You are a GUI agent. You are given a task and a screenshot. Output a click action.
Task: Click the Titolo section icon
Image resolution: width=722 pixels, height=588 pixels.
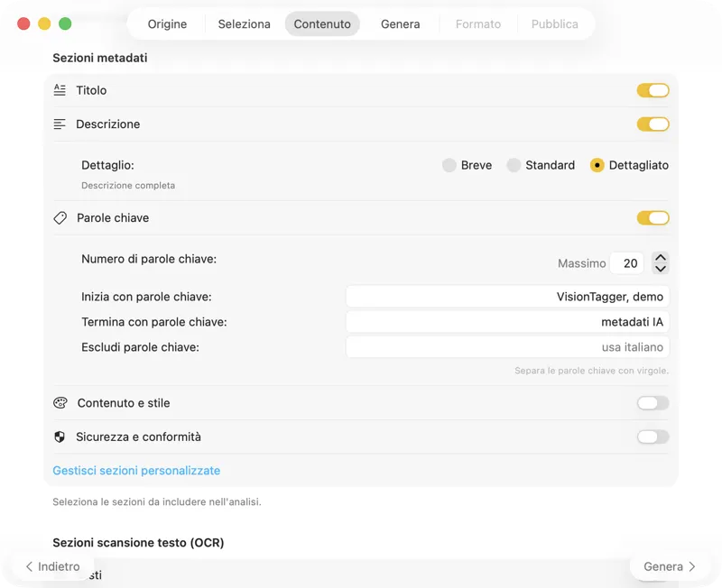[60, 90]
